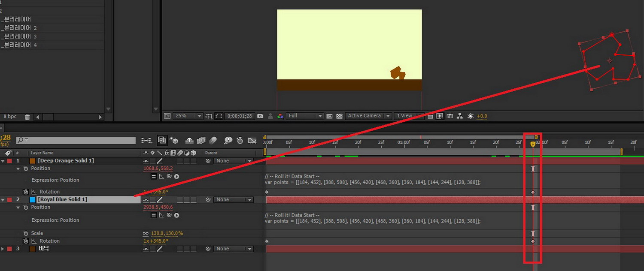The height and width of the screenshot is (271, 644).
Task: Collapse Position property under Deep Orange layer
Action: [18, 169]
